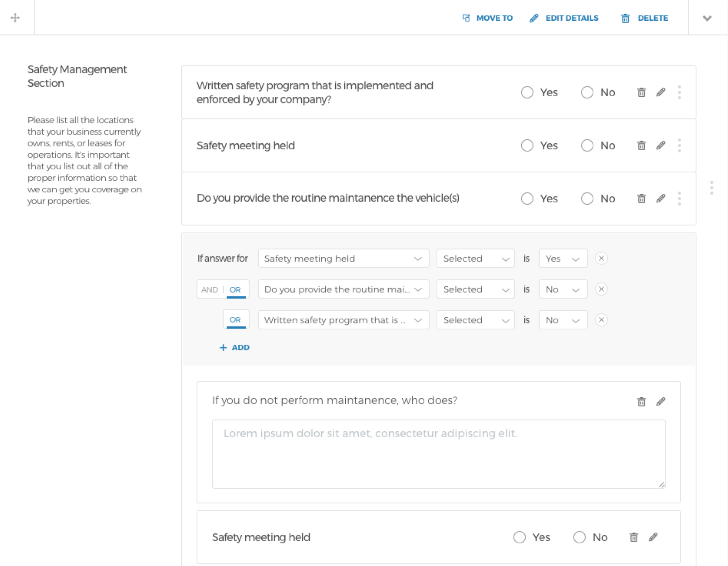This screenshot has height=566, width=728.
Task: Click the Lorem ipsum text area field
Action: point(438,454)
